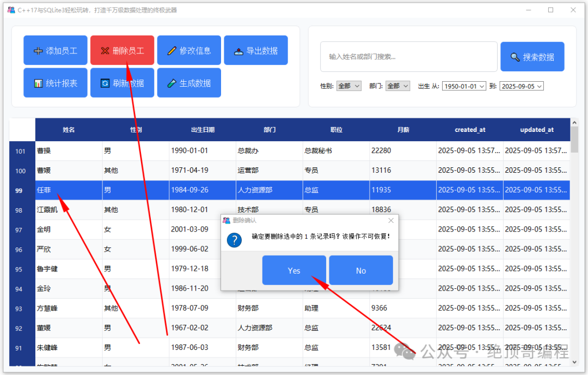Click name cell 董媛
Image resolution: width=588 pixels, height=375 pixels.
tap(69, 328)
